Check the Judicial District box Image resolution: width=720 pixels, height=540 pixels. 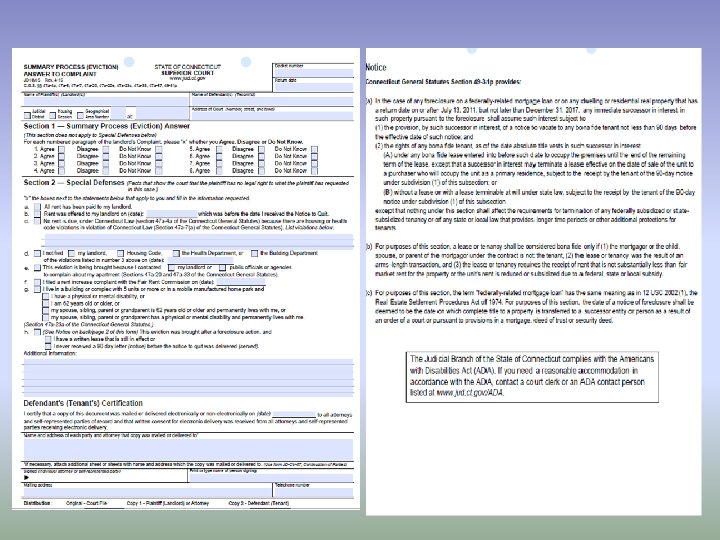coord(27,115)
